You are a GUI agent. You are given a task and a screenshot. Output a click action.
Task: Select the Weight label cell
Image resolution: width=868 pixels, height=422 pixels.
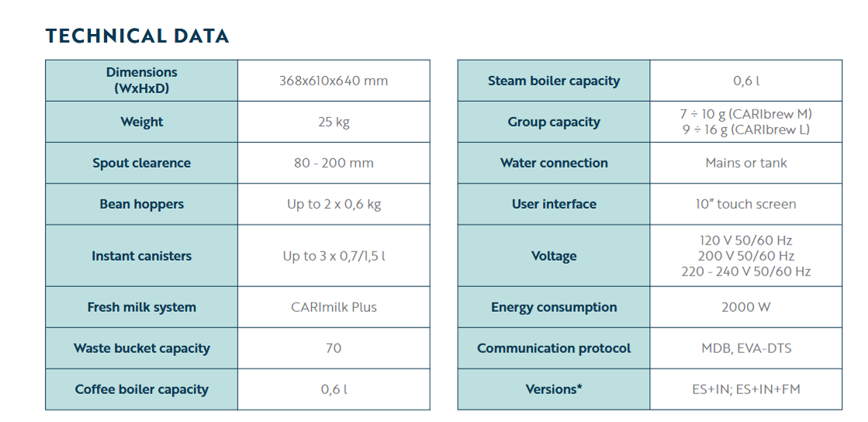(142, 122)
